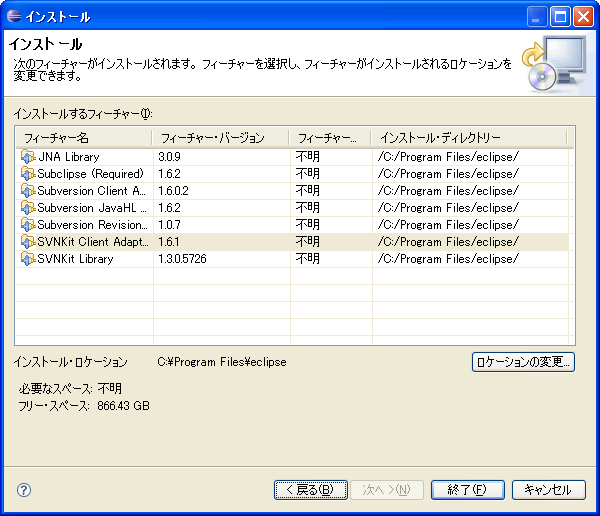Select the Subversion Client A... row name
This screenshot has height=516, width=600.
click(x=91, y=191)
